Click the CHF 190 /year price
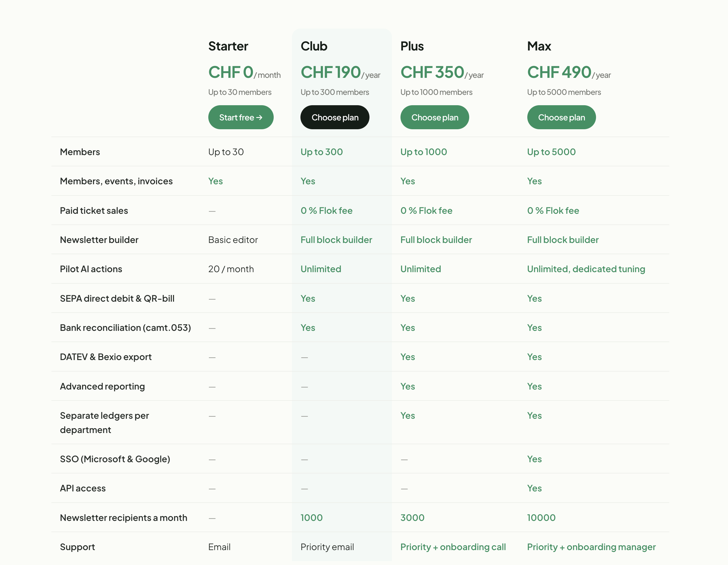Viewport: 728px width, 565px height. click(x=340, y=72)
